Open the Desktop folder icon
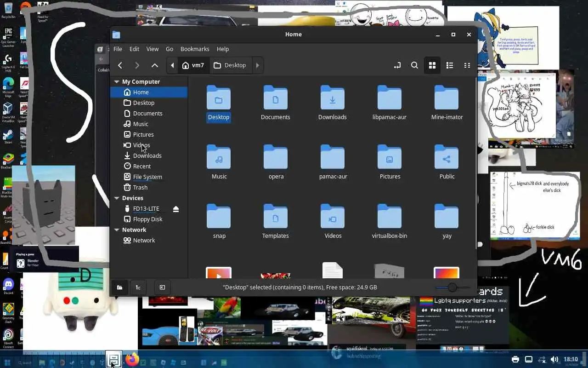The height and width of the screenshot is (368, 588). [219, 103]
